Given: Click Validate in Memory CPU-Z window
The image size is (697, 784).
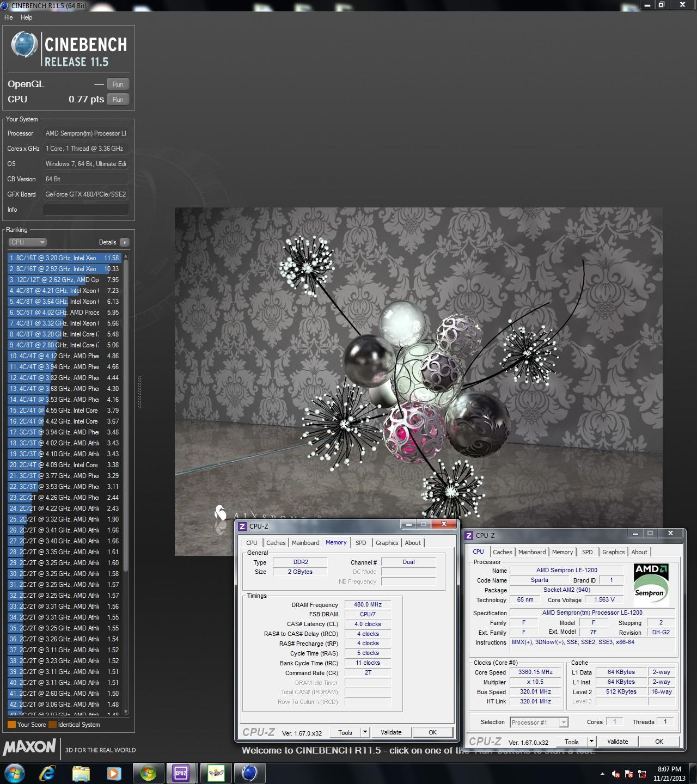Looking at the screenshot, I should pos(391,732).
